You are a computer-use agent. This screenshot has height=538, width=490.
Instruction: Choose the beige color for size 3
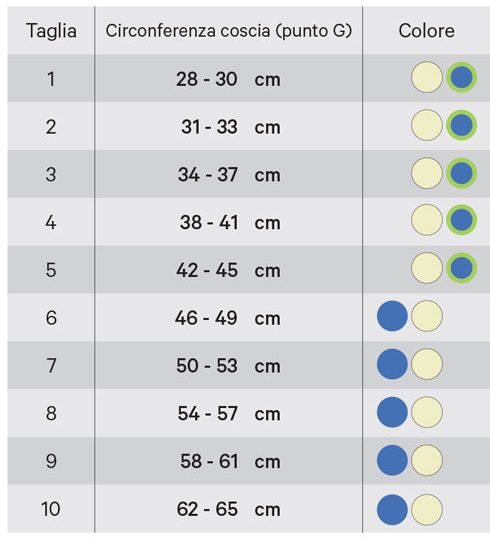pyautogui.click(x=427, y=173)
